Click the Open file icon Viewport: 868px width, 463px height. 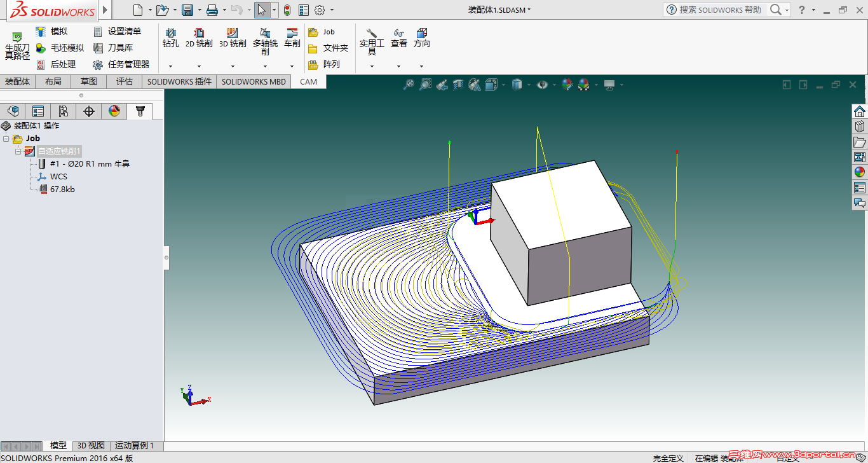162,10
